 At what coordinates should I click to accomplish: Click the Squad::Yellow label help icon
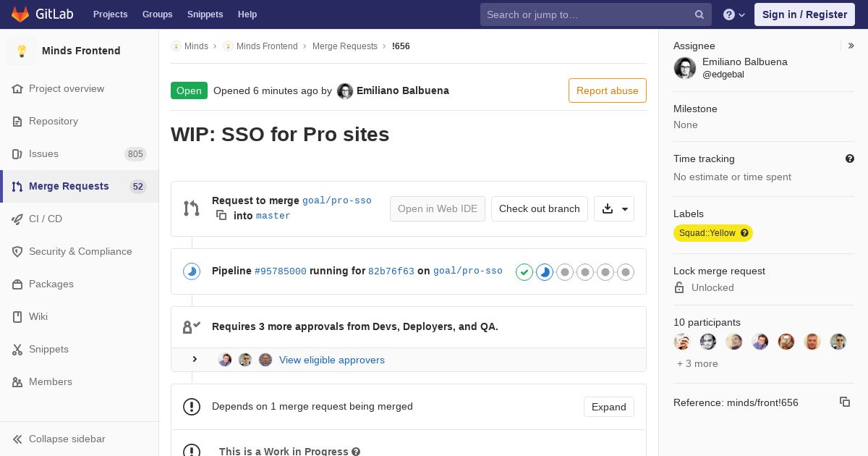[744, 233]
